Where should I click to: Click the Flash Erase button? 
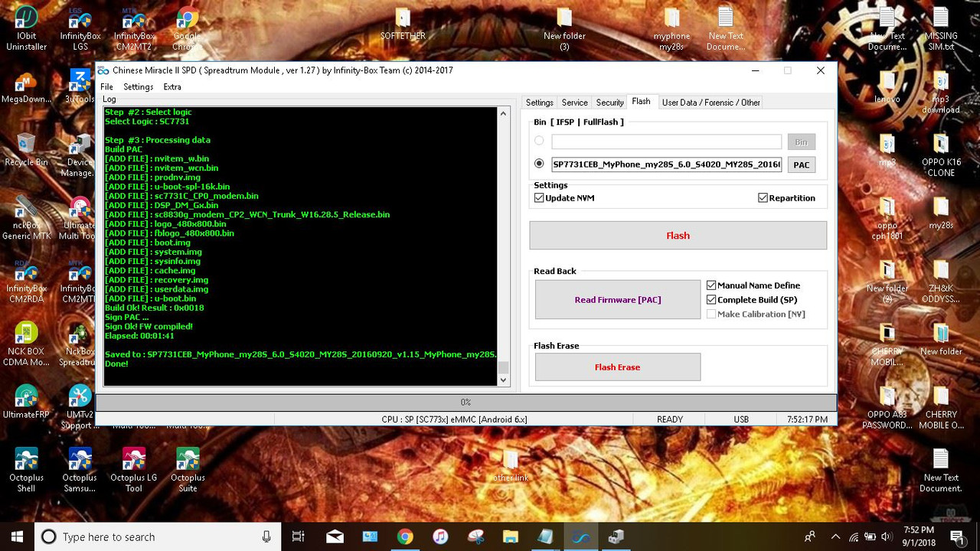click(617, 367)
